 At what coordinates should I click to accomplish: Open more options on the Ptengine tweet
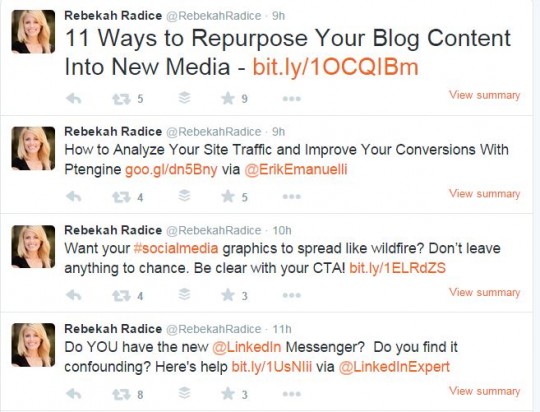coord(292,197)
